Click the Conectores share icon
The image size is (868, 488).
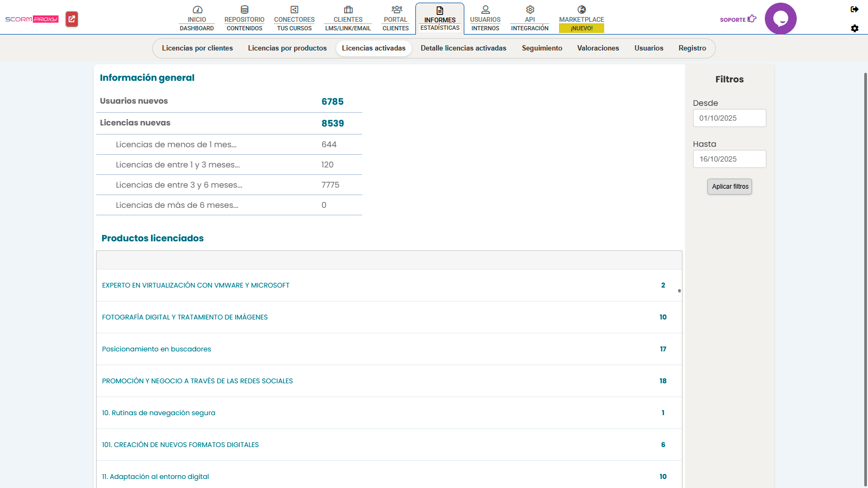click(x=294, y=10)
